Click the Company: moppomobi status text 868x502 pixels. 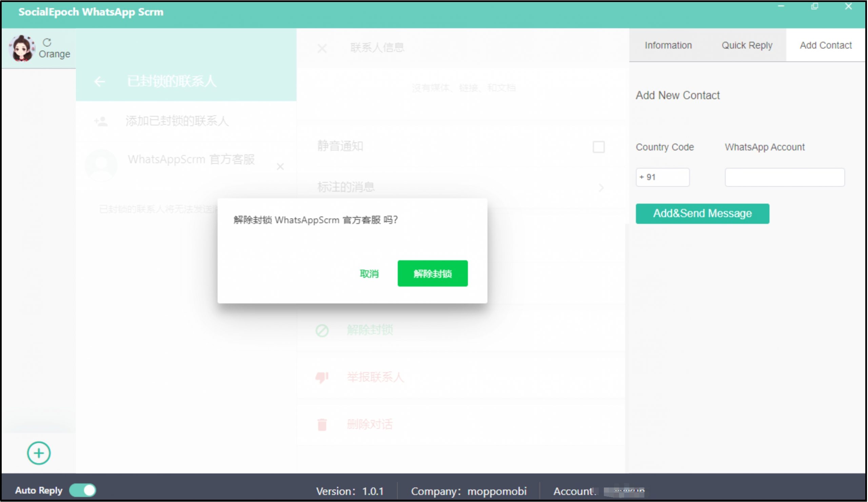(469, 492)
